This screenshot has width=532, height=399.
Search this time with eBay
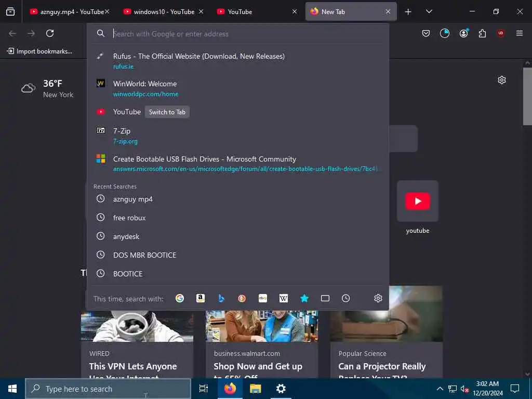click(x=262, y=298)
